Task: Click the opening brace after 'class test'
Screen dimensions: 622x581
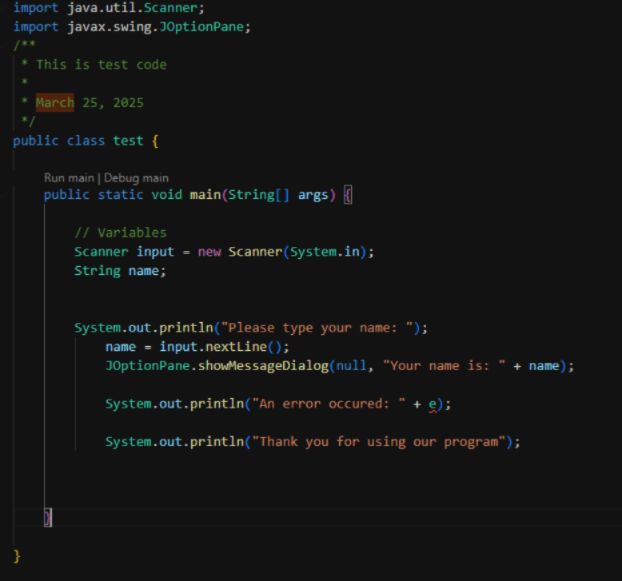Action: click(x=156, y=141)
